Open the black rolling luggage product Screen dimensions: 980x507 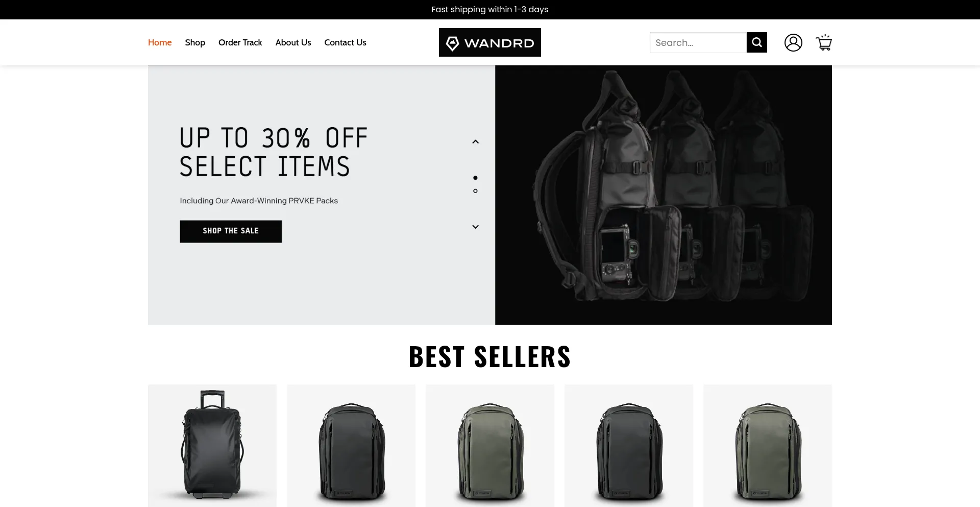[x=212, y=446]
